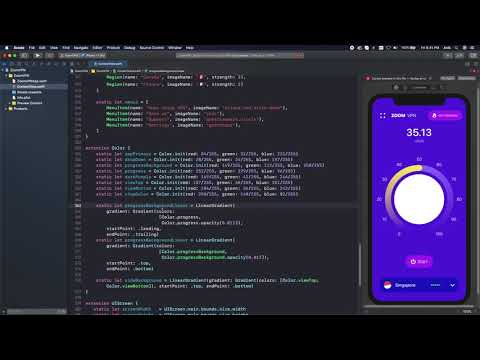Click the white circle speed dial center
Viewport: 480px width, 360px height.
[419, 199]
